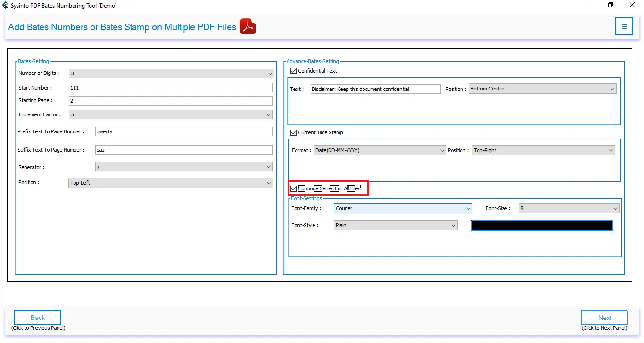The width and height of the screenshot is (644, 343).
Task: Click the red PDF logo icon
Action: pos(248,27)
